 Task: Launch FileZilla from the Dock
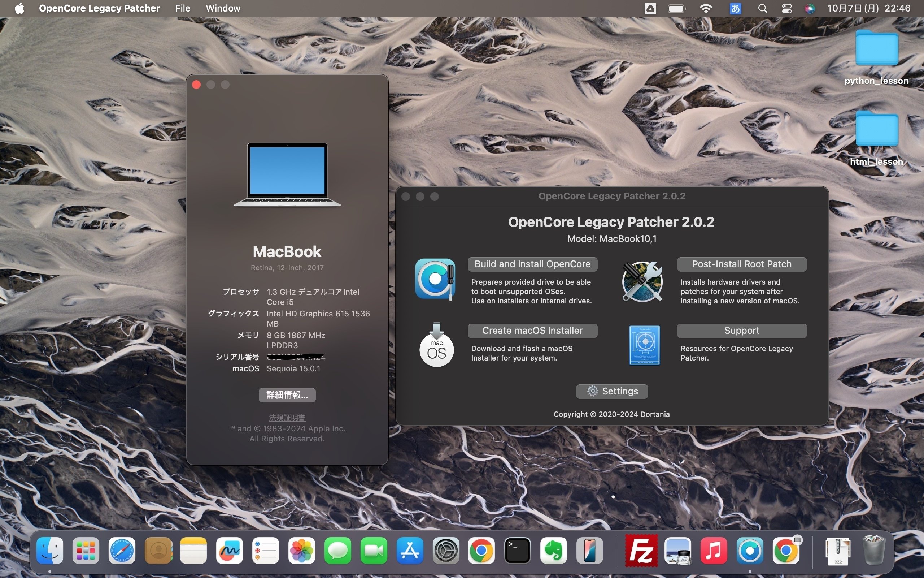pos(641,551)
